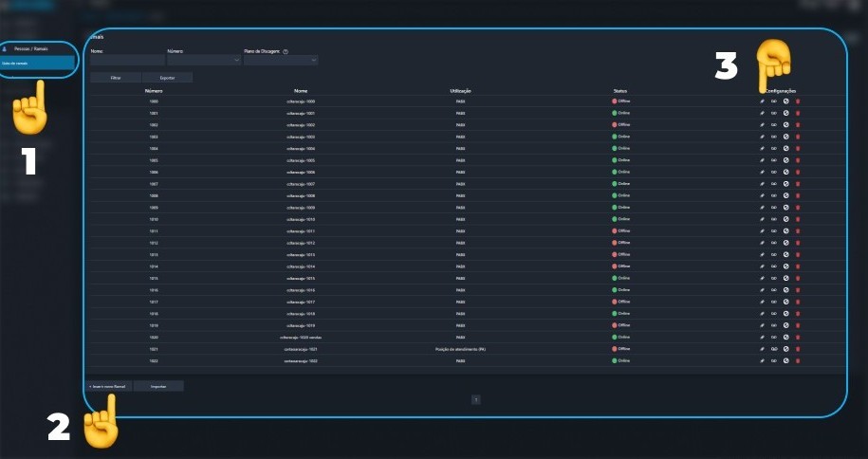Open the link icon for extension 1017
The height and width of the screenshot is (459, 868).
point(774,302)
